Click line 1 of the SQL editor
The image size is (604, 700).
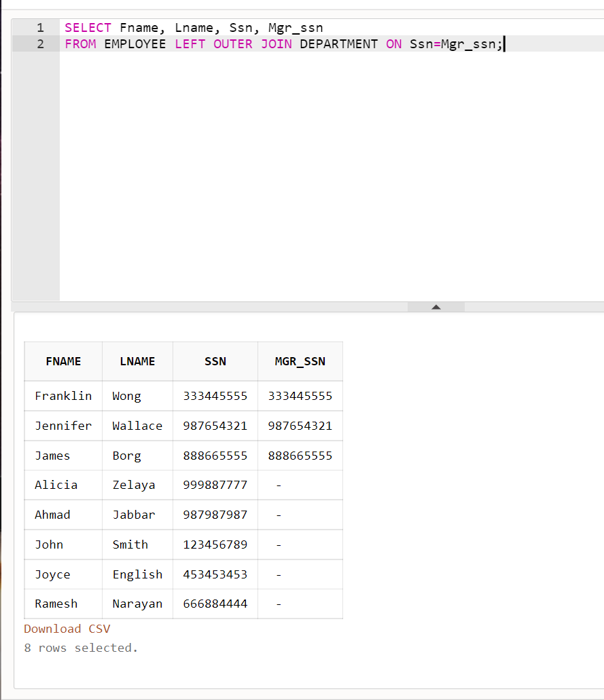332,28
